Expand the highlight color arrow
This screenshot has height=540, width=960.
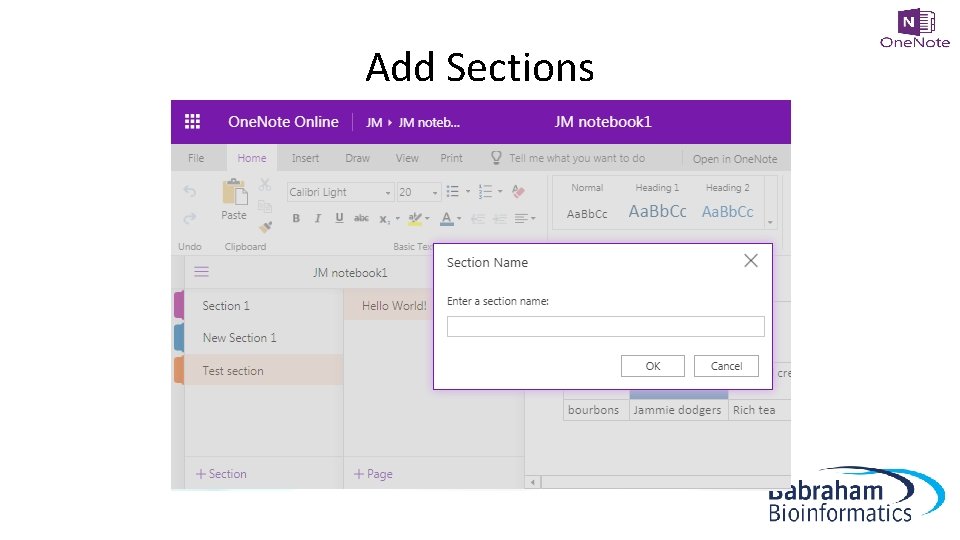tap(427, 219)
